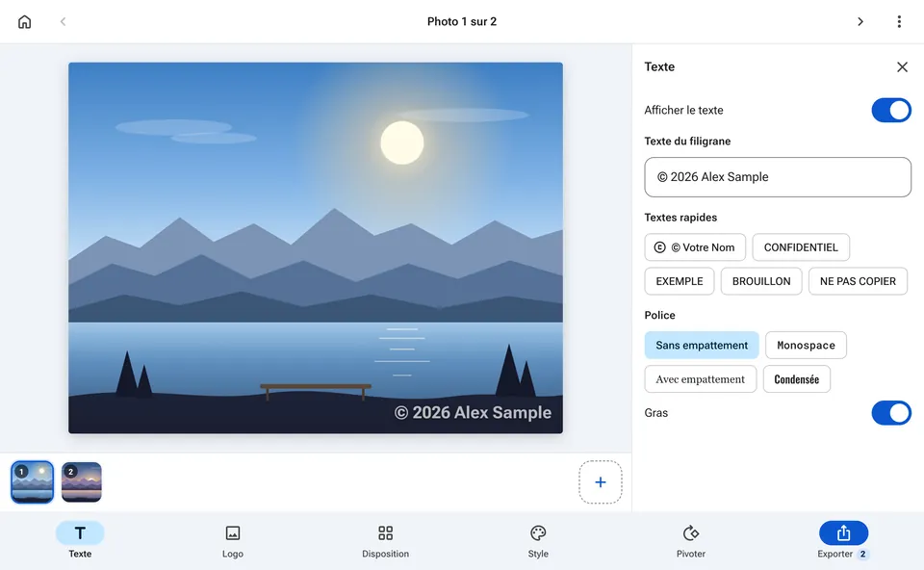
Task: Apply the BROUILLON quick text
Action: [x=761, y=281]
